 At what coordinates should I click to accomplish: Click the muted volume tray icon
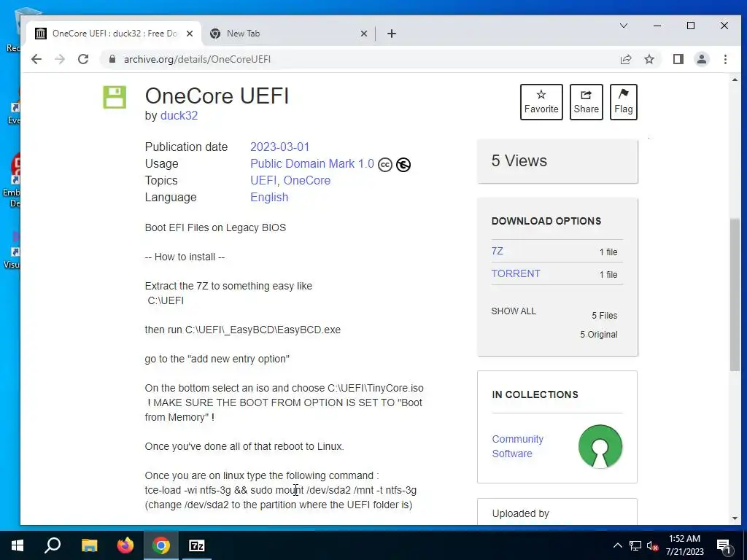tap(652, 545)
